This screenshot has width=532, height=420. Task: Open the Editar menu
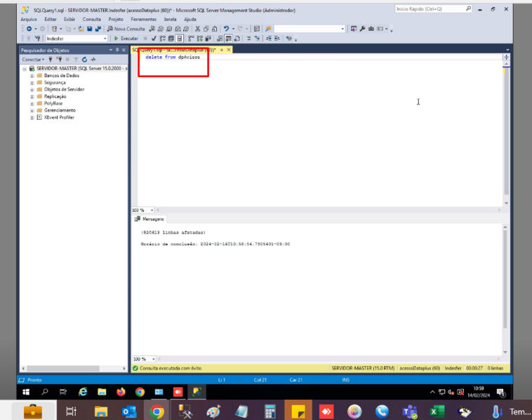(51, 20)
